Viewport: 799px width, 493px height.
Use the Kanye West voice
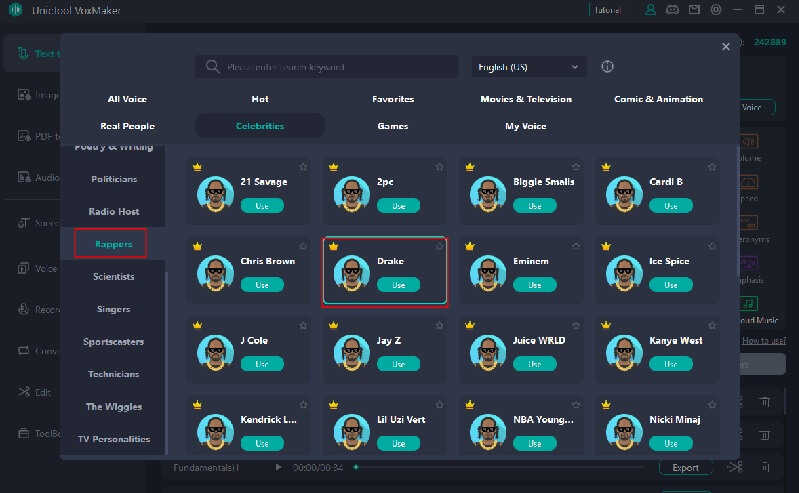(x=670, y=364)
